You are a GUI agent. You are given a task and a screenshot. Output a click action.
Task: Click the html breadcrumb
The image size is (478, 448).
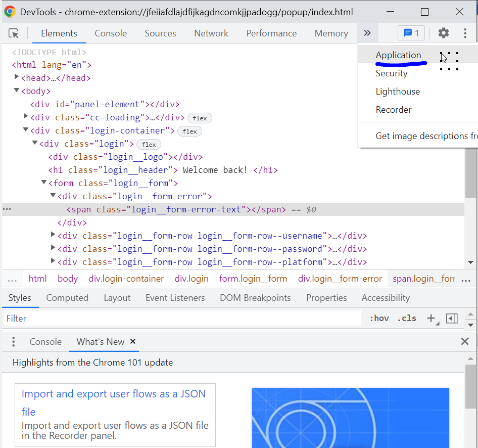[37, 279]
